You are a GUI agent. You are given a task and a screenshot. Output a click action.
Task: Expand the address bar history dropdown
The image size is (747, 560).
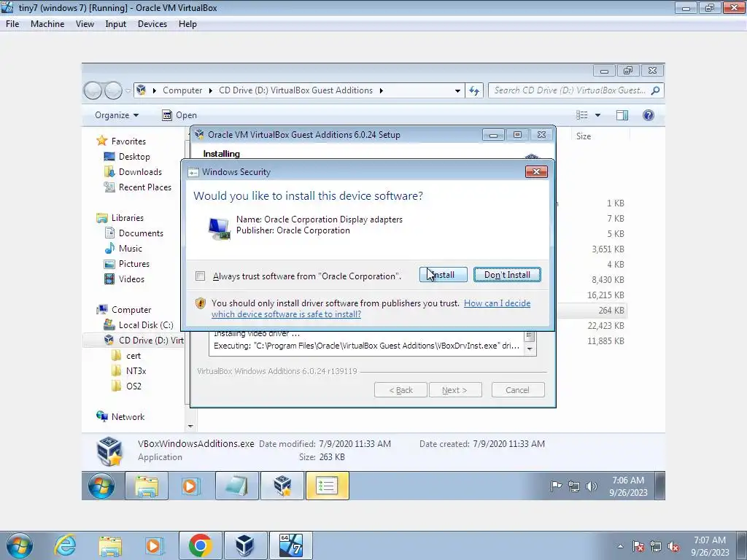click(x=457, y=90)
